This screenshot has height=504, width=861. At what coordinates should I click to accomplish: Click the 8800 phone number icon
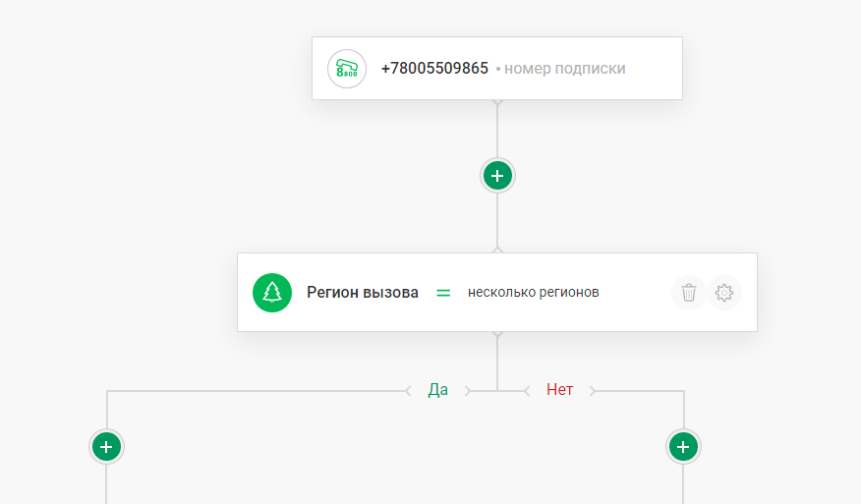[347, 69]
